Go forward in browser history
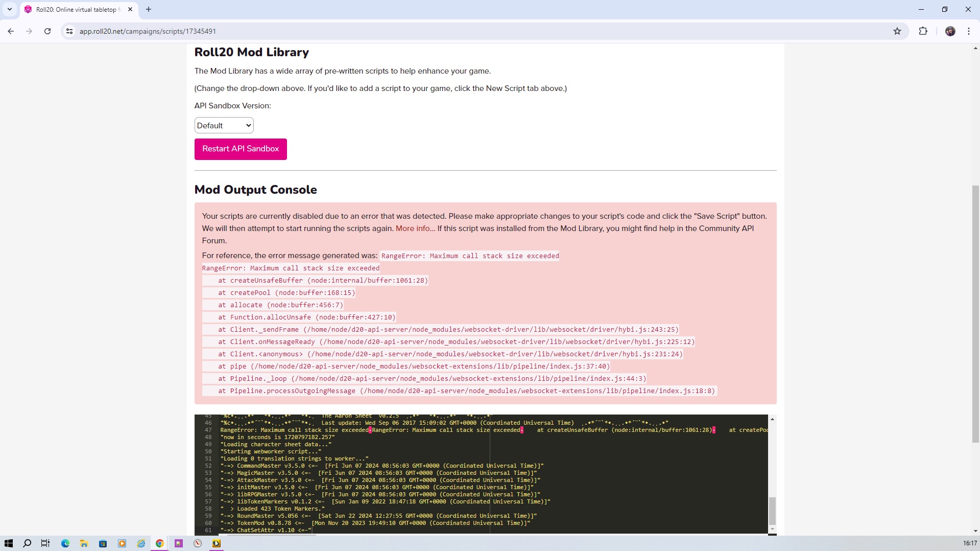The width and height of the screenshot is (980, 551). click(29, 31)
